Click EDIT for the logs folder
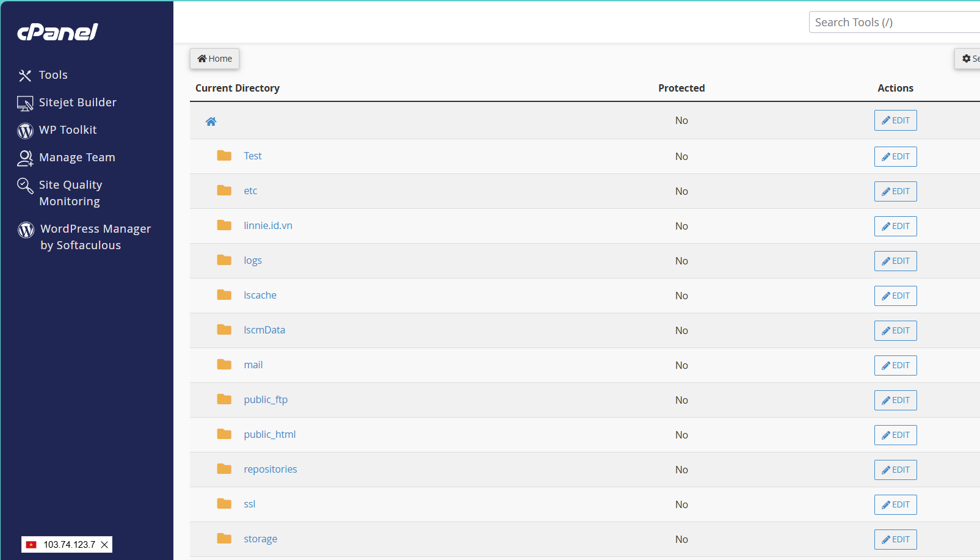This screenshot has width=980, height=560. click(895, 261)
